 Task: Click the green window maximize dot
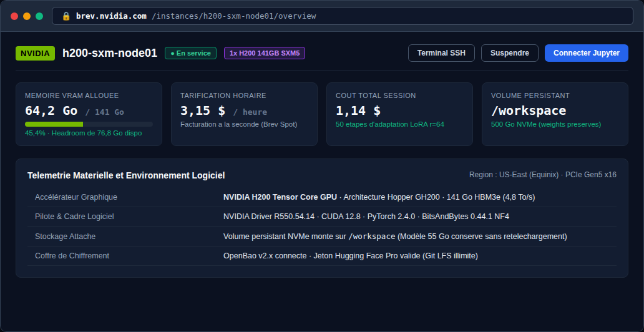[x=39, y=16]
